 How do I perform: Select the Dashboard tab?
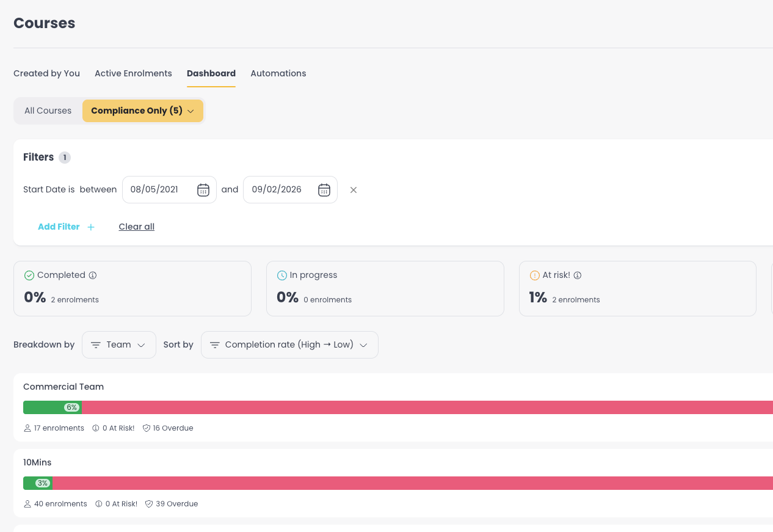[211, 73]
